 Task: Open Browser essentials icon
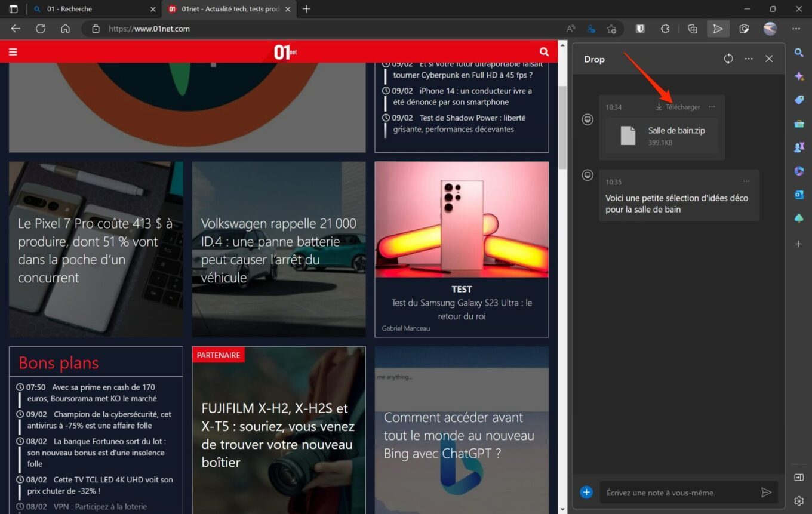(x=744, y=29)
